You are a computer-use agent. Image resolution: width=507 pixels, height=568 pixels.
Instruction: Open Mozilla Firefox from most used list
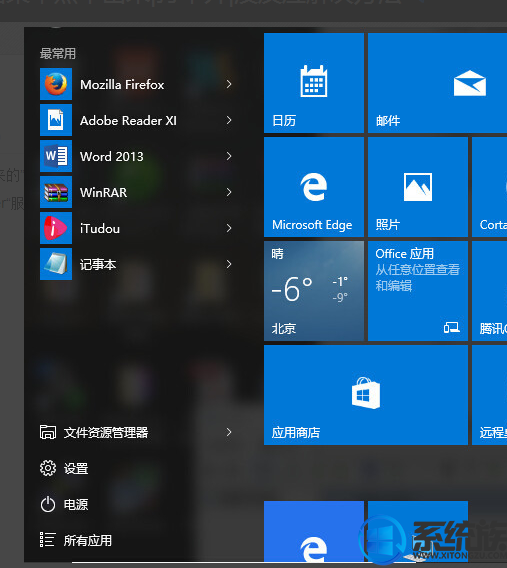pyautogui.click(x=136, y=84)
